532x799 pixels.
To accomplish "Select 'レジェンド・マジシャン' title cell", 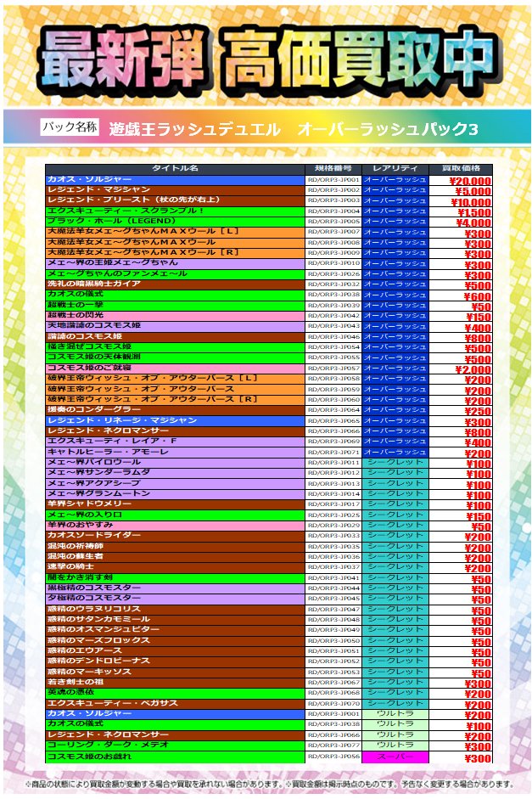I will (x=175, y=190).
